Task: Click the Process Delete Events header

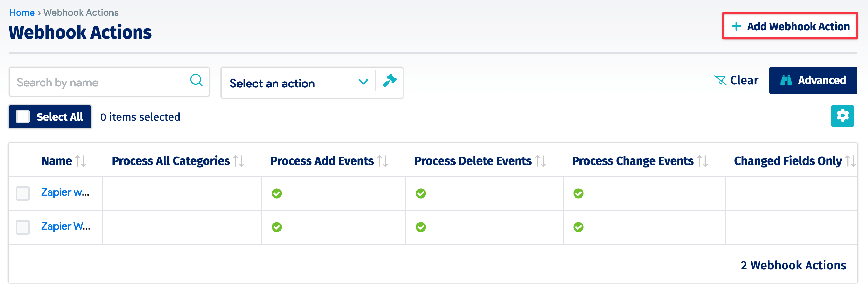Action: click(473, 161)
